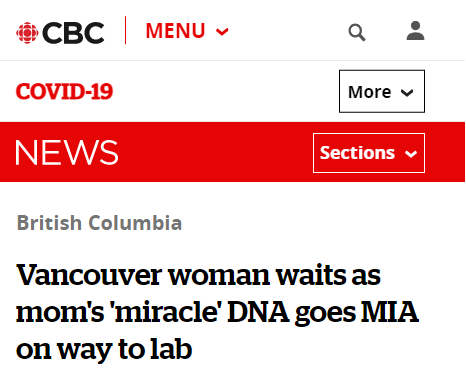Click the headline words 'on way to lab'
This screenshot has height=379, width=466.
(104, 349)
